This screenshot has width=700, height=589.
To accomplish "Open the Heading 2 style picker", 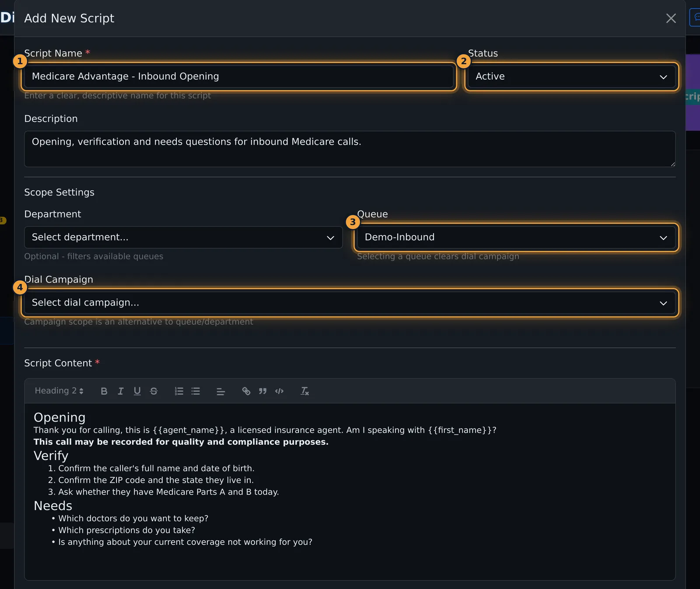I will pyautogui.click(x=59, y=391).
